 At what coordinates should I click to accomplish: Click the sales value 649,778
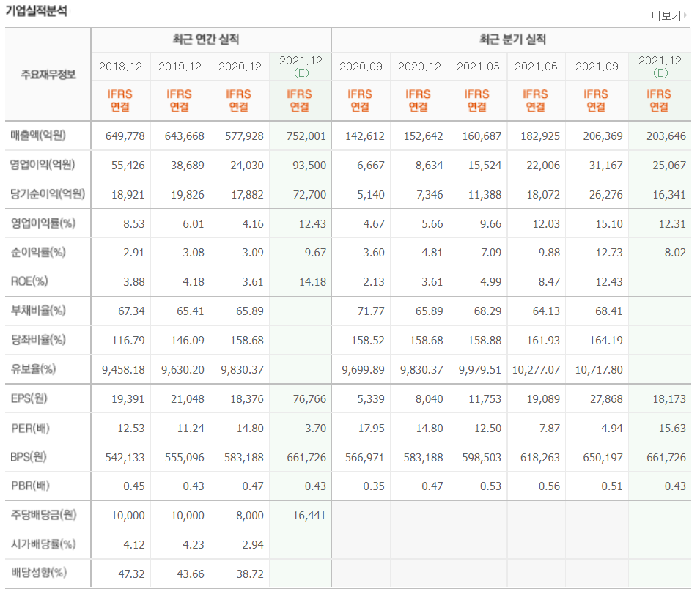coord(125,136)
